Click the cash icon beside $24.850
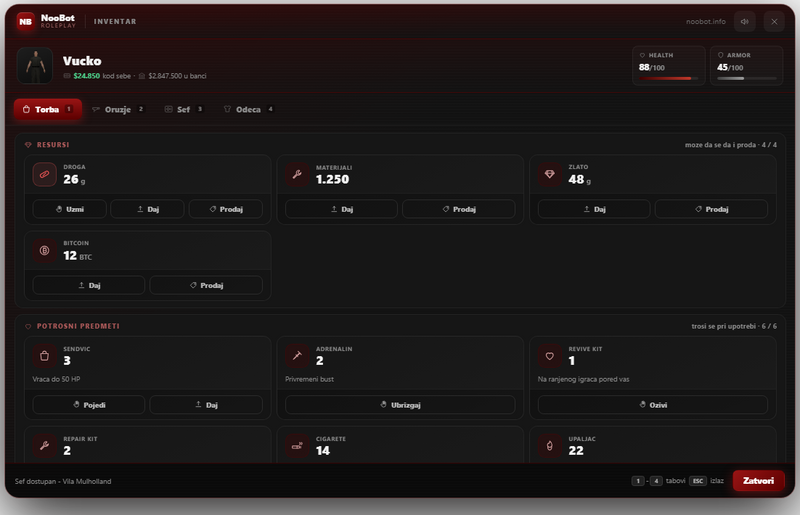Viewport: 800px width, 515px height. click(x=67, y=76)
